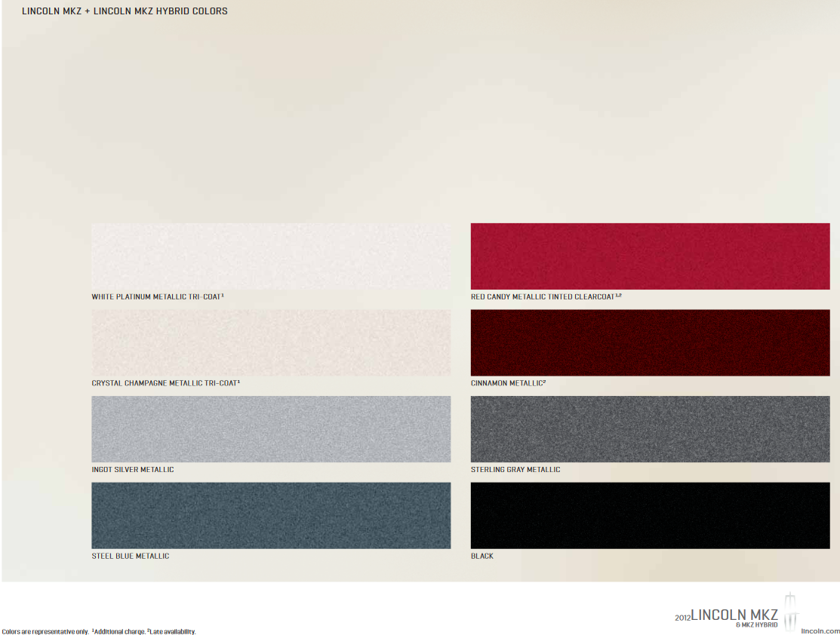
Task: Click the 'Sterling Gray Metallic' label
Action: (x=515, y=470)
